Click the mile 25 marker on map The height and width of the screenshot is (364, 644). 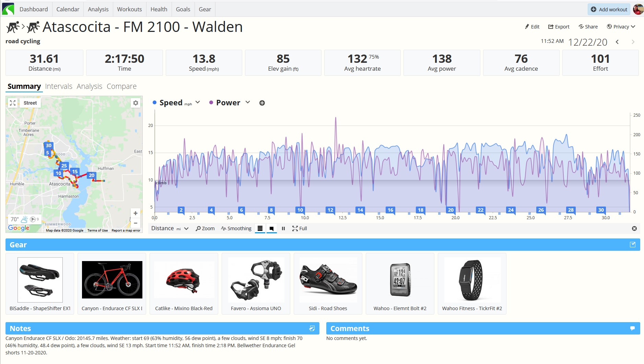coord(64,166)
